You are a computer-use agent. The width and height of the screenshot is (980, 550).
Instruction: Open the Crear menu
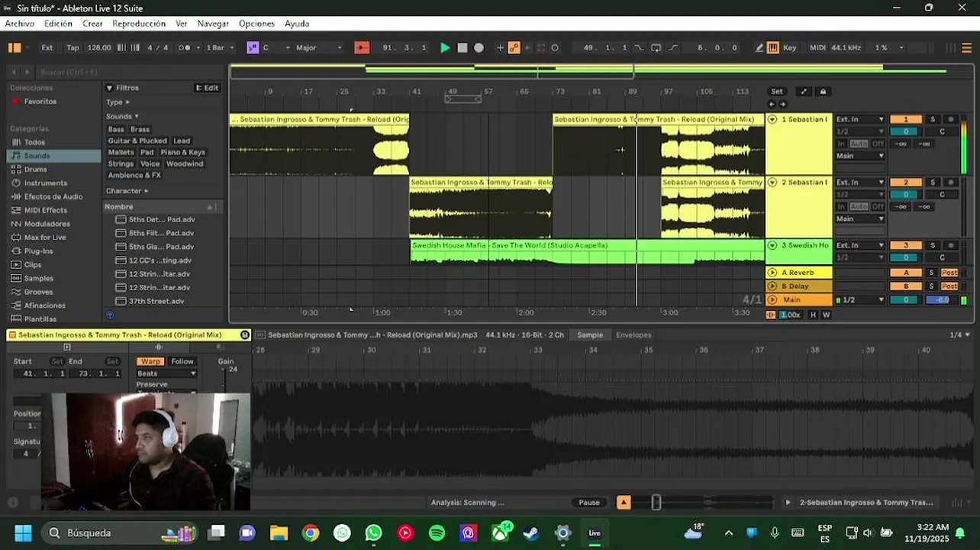(92, 24)
